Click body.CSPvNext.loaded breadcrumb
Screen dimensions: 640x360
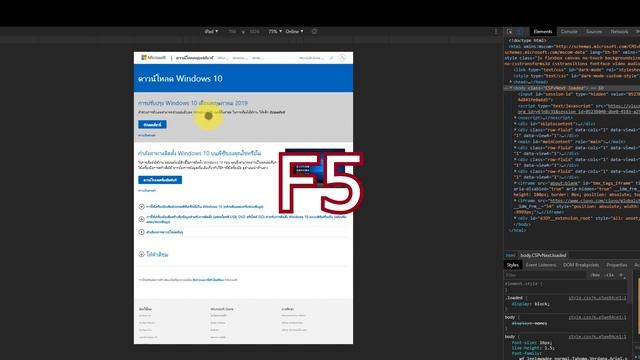(x=543, y=255)
